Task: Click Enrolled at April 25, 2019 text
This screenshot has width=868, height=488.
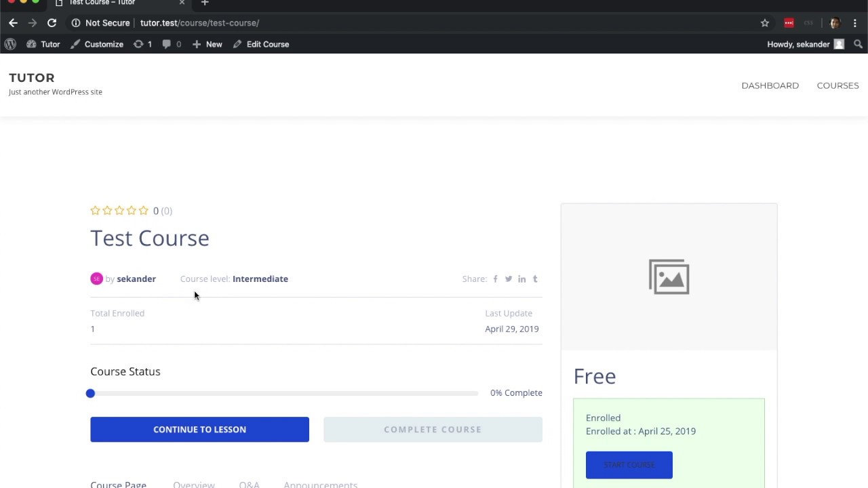Action: pyautogui.click(x=641, y=431)
